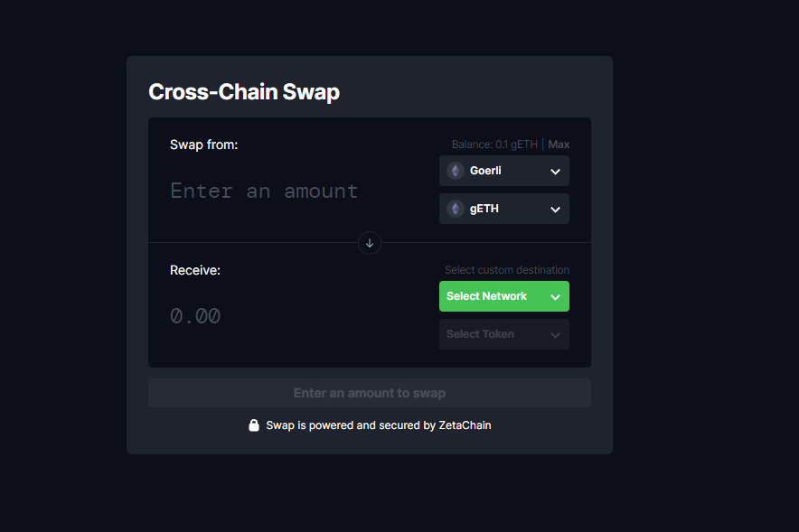Image resolution: width=799 pixels, height=532 pixels.
Task: Click the Cross-Chain Swap heading
Action: [244, 91]
